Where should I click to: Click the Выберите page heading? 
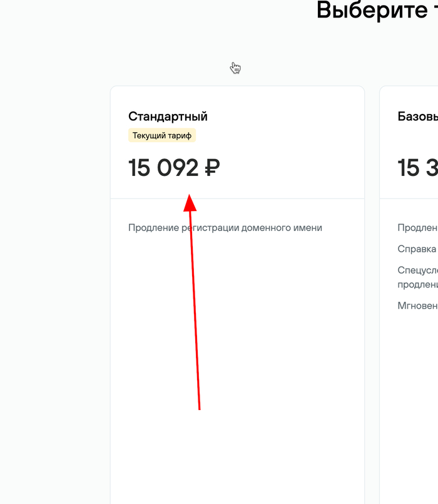point(377,10)
